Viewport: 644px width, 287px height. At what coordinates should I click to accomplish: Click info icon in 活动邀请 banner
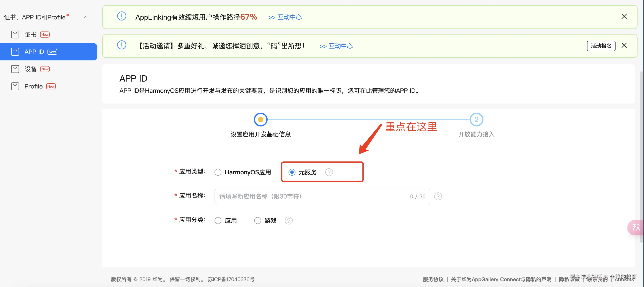pos(122,45)
